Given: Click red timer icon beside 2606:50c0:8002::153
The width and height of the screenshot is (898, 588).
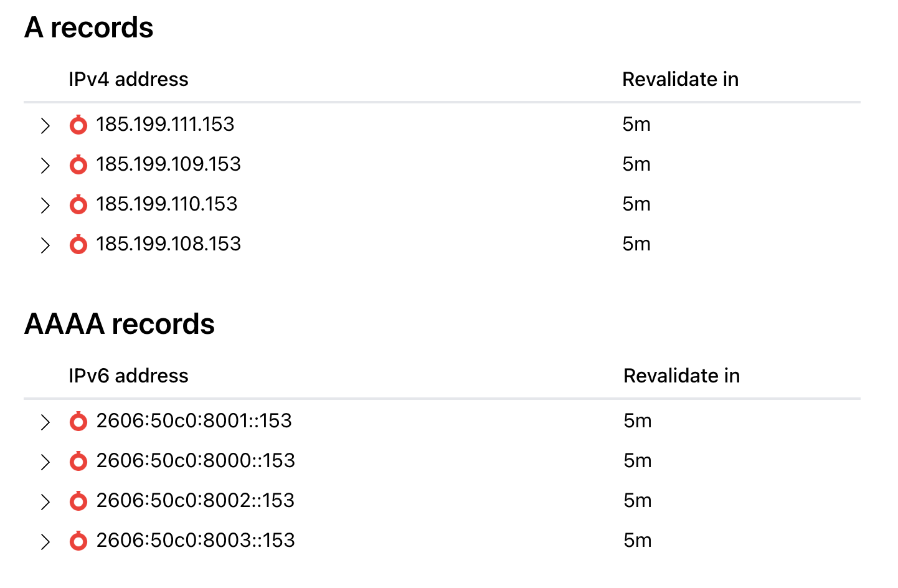Looking at the screenshot, I should pyautogui.click(x=78, y=501).
